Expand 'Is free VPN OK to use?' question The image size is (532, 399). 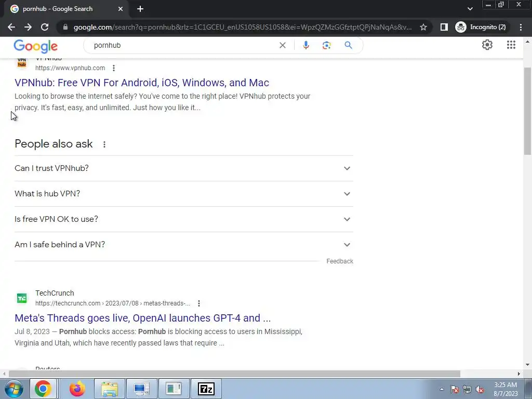coord(184,219)
